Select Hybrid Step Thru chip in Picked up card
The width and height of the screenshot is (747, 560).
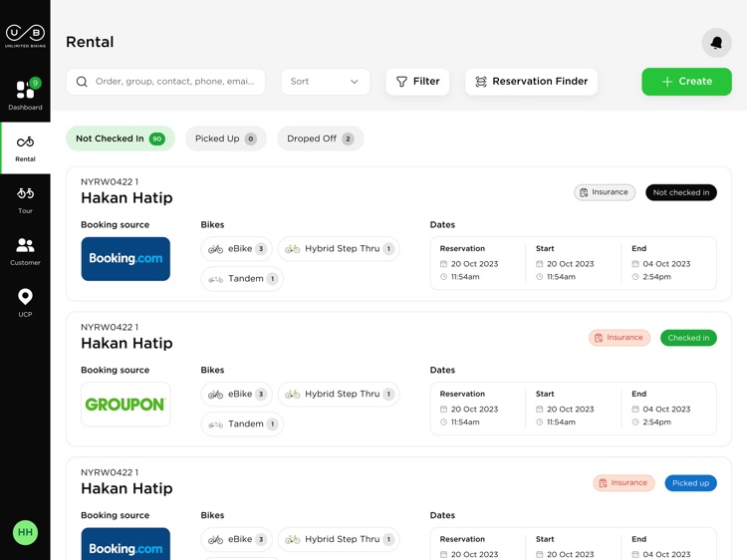(339, 539)
